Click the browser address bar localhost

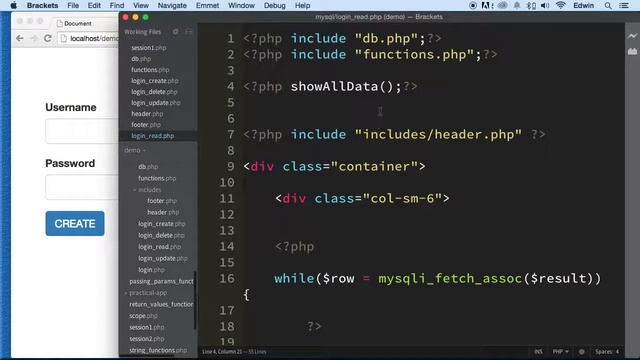[x=89, y=38]
